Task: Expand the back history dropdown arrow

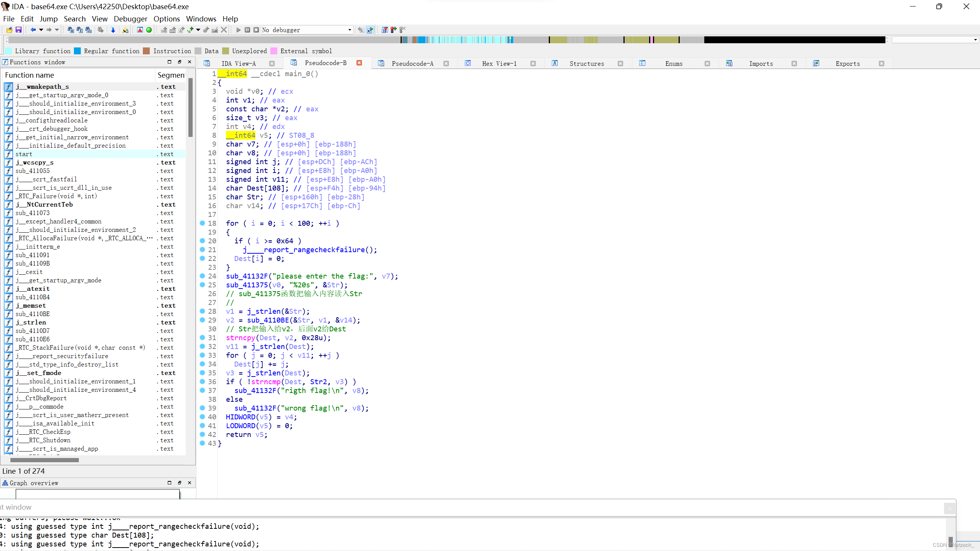Action: 41,30
